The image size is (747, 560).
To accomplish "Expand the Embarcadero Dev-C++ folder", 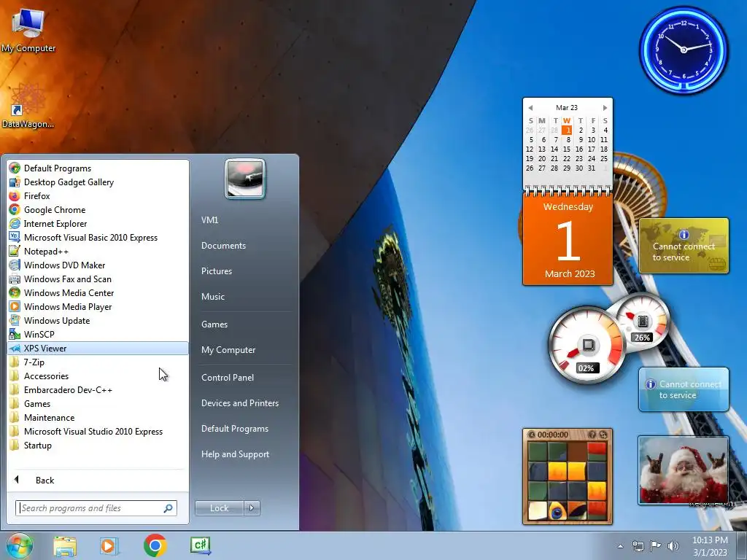I will [x=98, y=389].
